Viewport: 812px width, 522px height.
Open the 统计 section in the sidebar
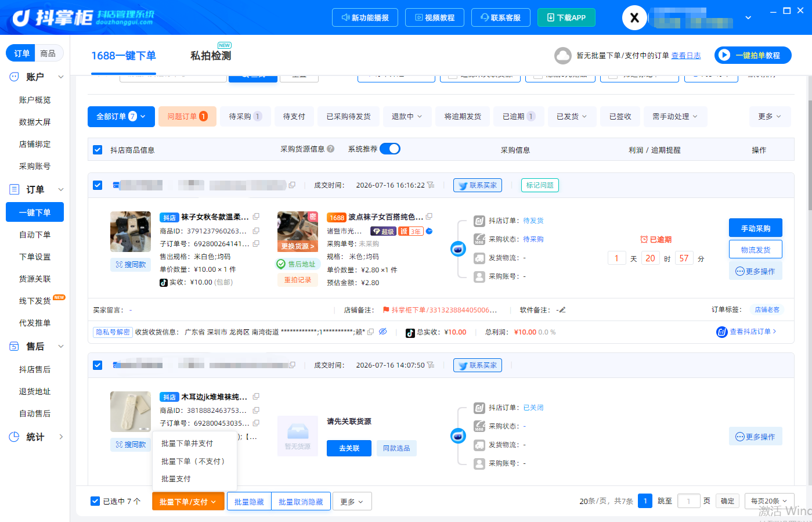(x=35, y=437)
